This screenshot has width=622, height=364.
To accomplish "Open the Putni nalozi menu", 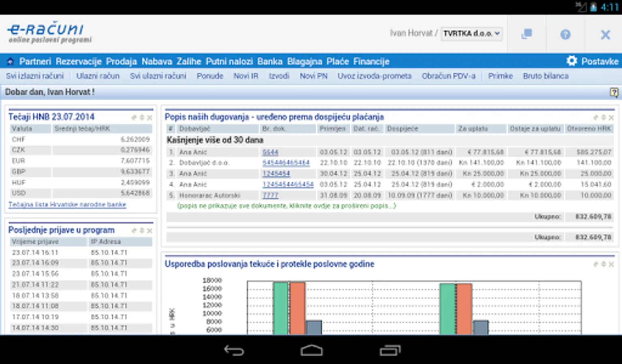I will [x=229, y=61].
